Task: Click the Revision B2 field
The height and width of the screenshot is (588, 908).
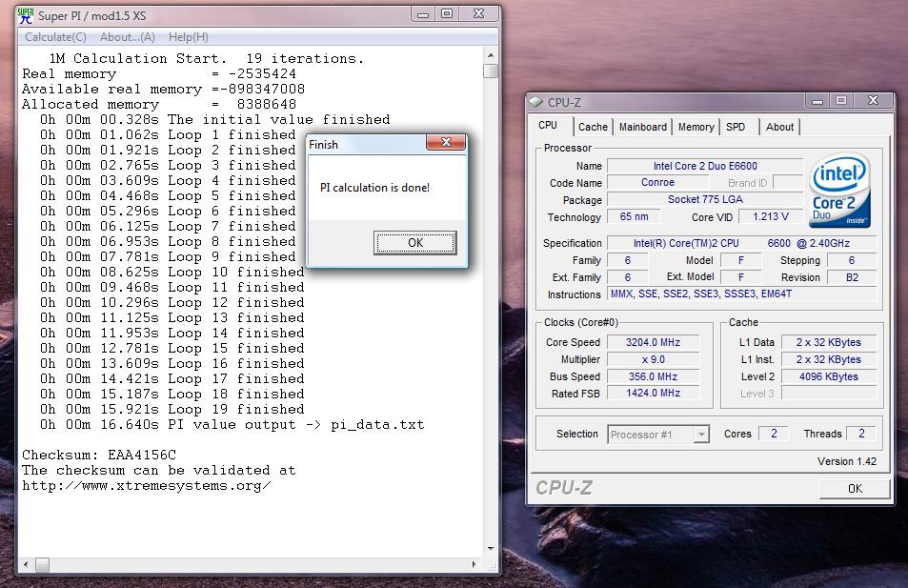Action: pos(851,277)
